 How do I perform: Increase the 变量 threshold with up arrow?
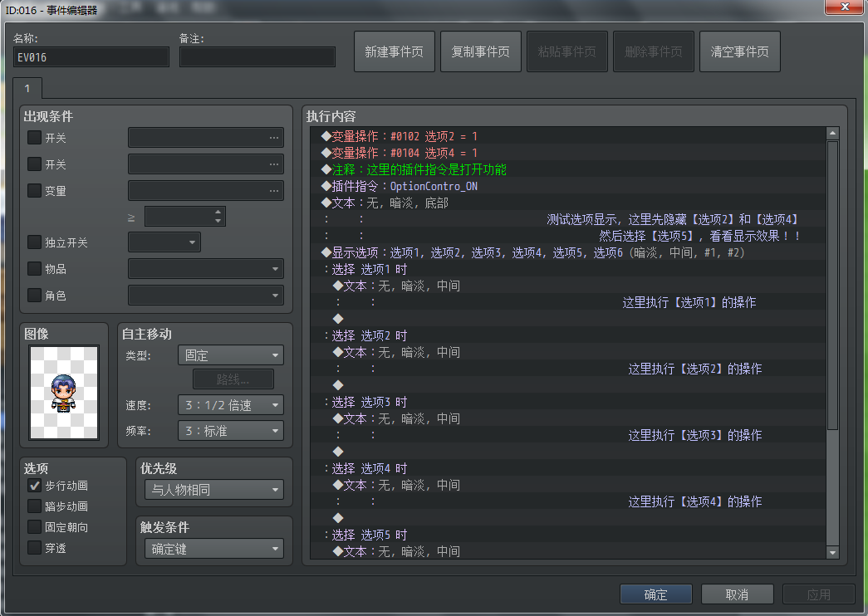click(x=218, y=212)
